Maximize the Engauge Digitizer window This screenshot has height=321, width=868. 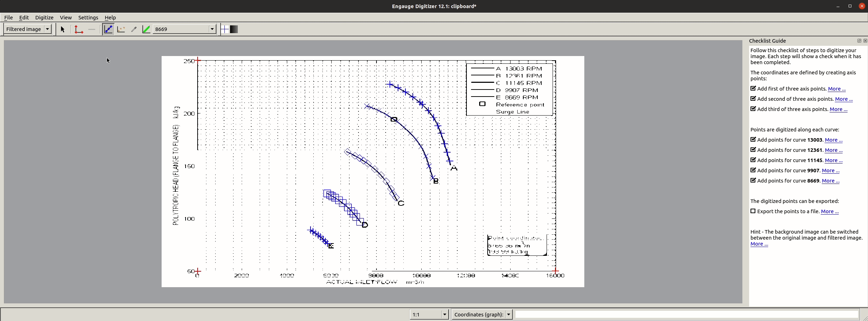pyautogui.click(x=850, y=6)
